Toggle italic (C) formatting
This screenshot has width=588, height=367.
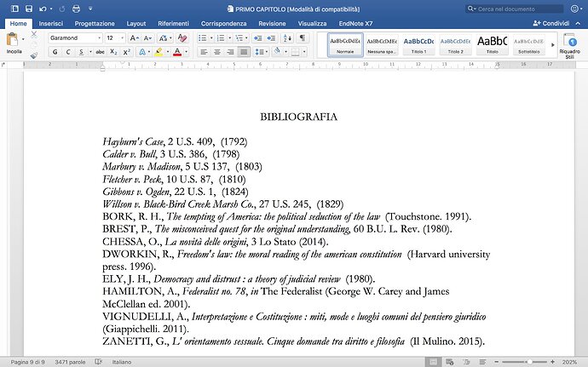tap(68, 52)
